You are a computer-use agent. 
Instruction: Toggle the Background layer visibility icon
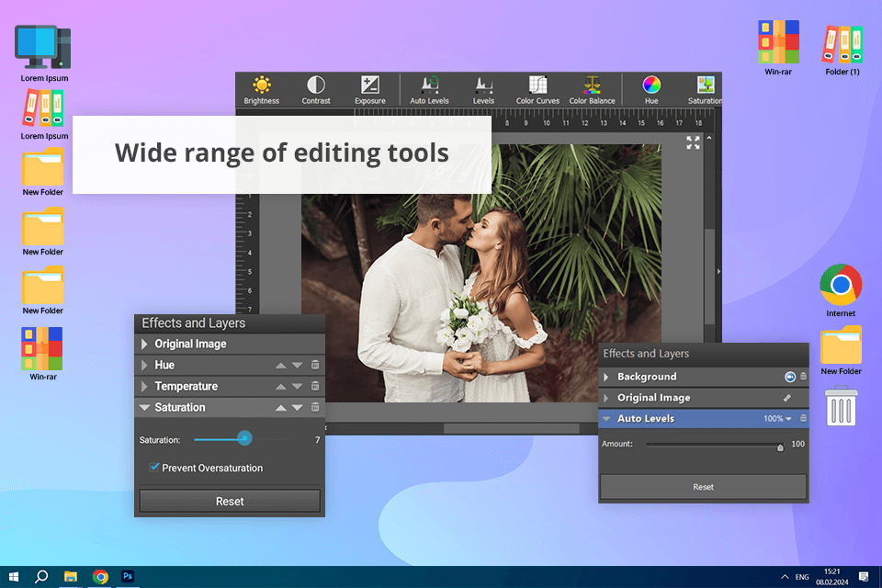790,377
